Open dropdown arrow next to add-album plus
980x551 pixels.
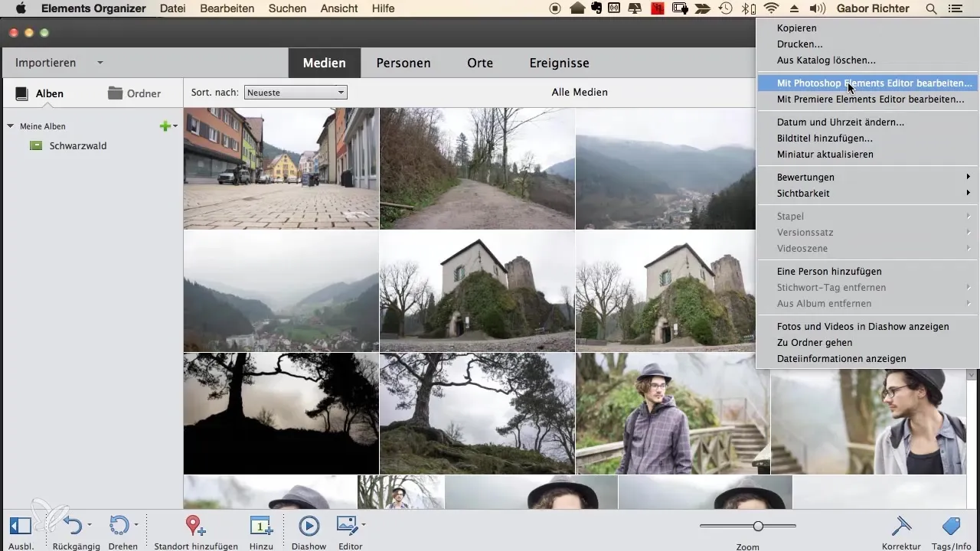pos(175,126)
